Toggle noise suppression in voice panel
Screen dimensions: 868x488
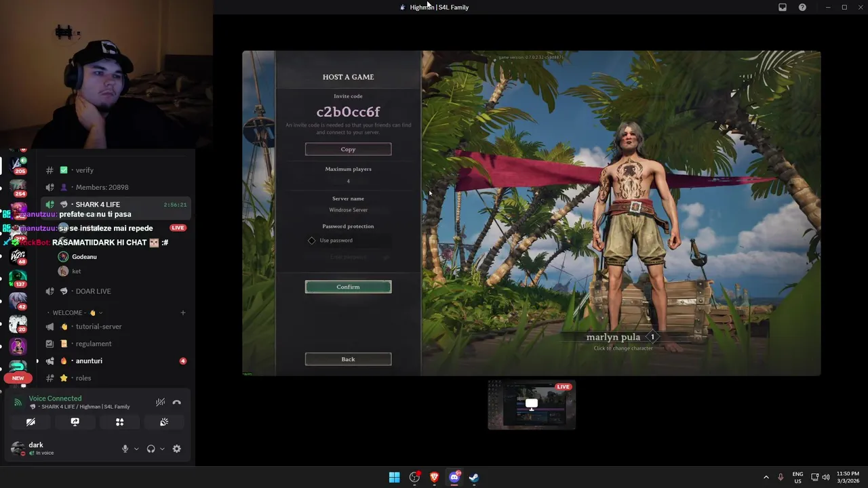pyautogui.click(x=160, y=403)
